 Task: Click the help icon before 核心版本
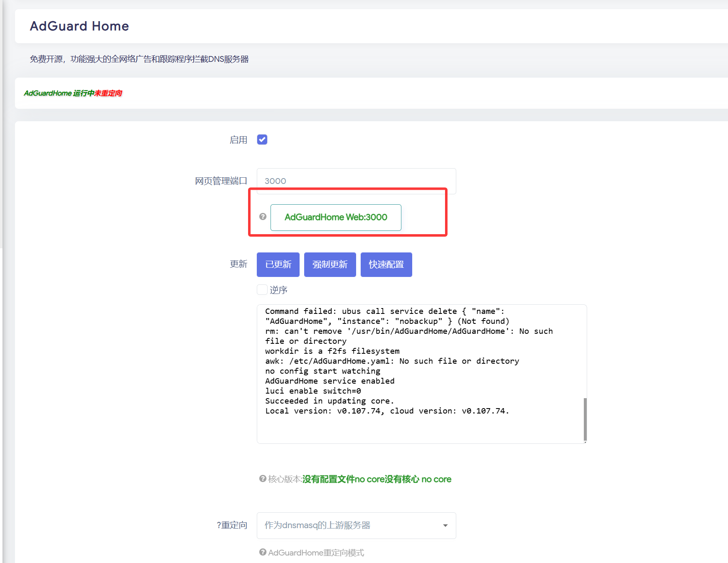[263, 479]
